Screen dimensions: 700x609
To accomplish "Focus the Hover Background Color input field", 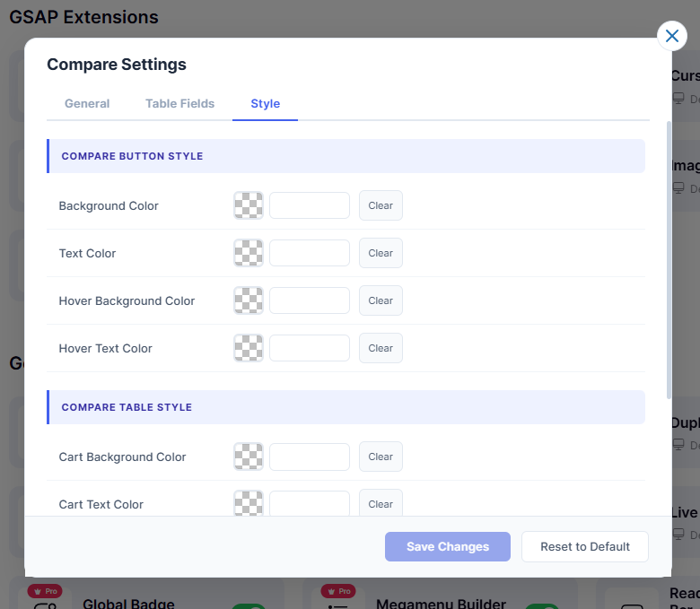I will coord(310,300).
